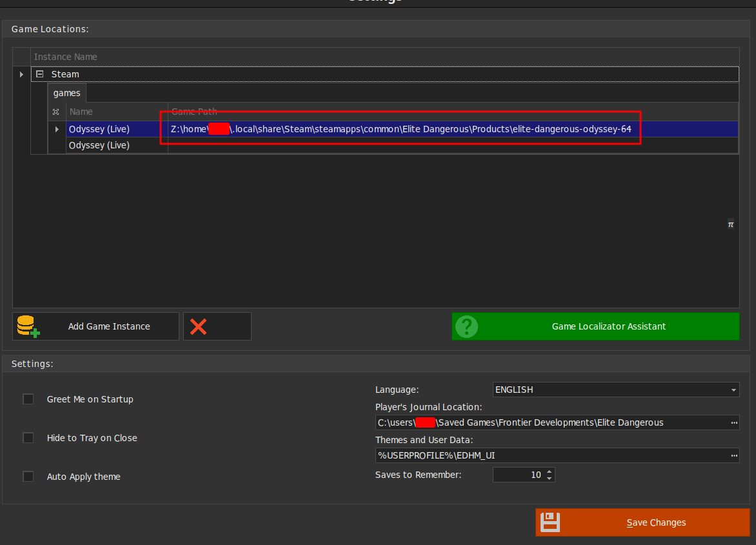Select first Odyssey (Live) name cell
The width and height of the screenshot is (756, 545).
[117, 129]
